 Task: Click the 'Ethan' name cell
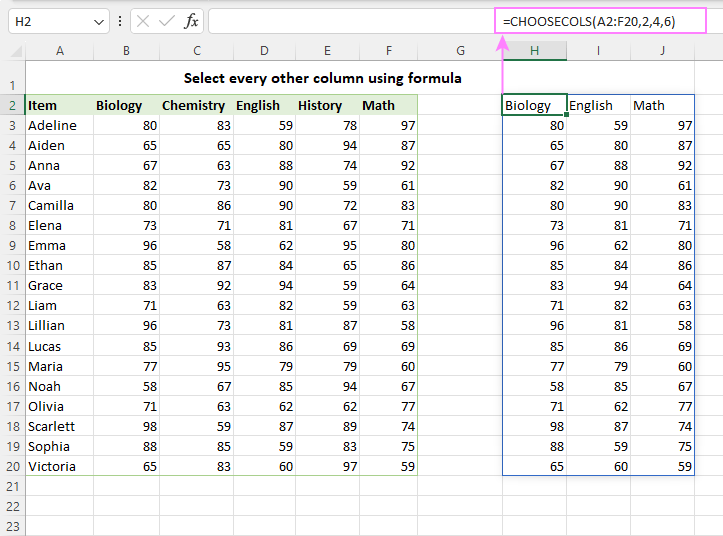(x=59, y=265)
